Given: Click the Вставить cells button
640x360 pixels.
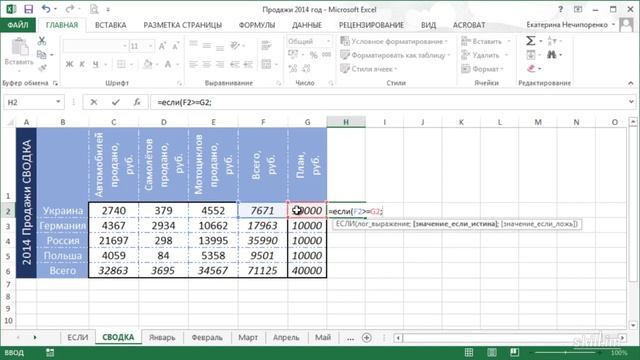Looking at the screenshot, I should coord(486,41).
